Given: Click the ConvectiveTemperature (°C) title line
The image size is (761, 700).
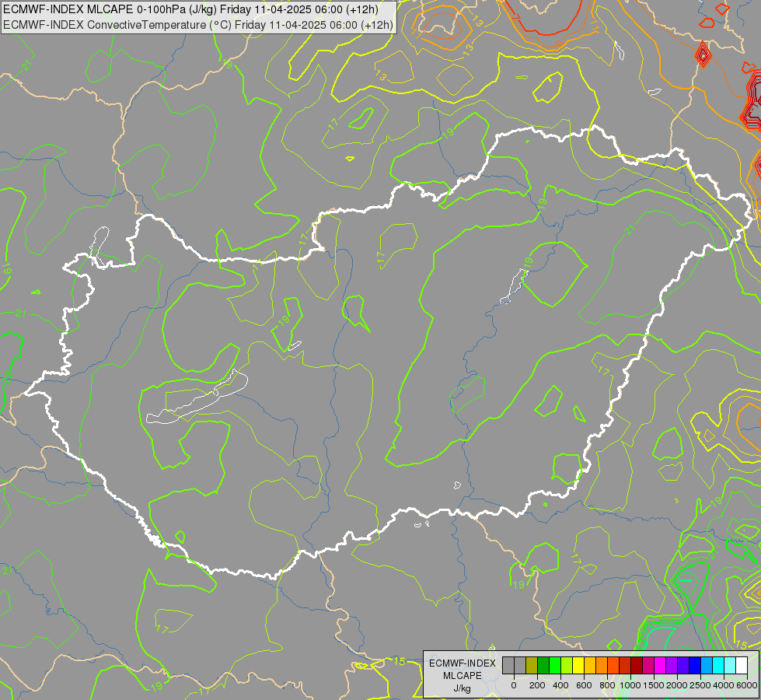Looking at the screenshot, I should click(x=198, y=25).
